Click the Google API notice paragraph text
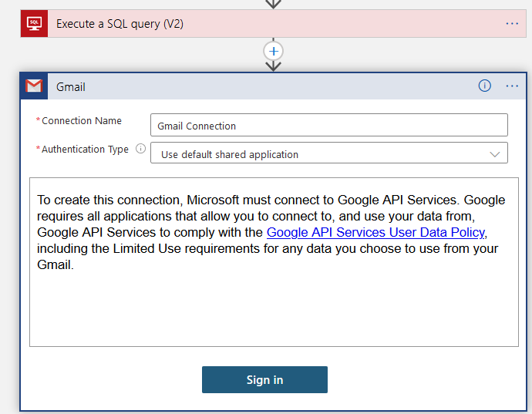The height and width of the screenshot is (414, 532). tap(231, 216)
